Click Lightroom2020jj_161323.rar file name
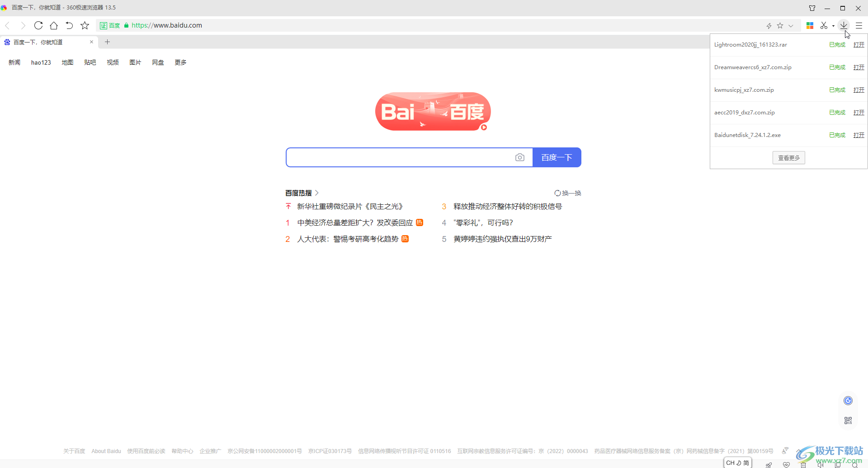Screen dimensions: 868x468 point(750,45)
